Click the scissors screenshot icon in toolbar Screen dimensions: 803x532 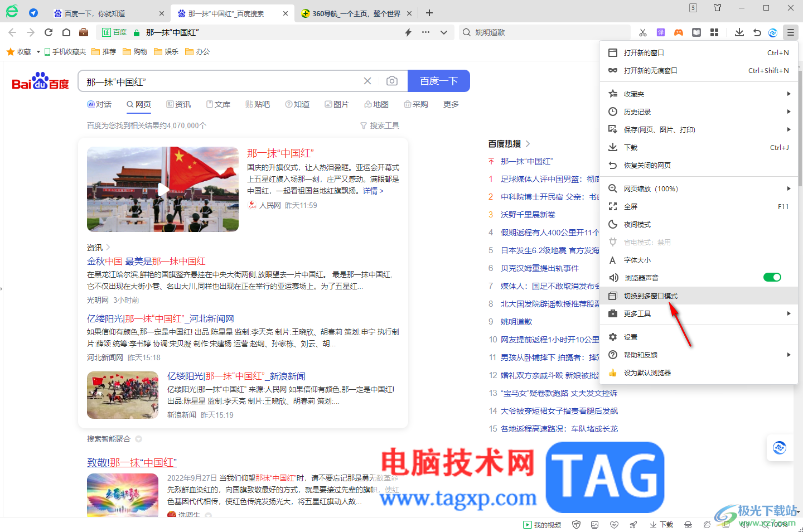coord(643,32)
